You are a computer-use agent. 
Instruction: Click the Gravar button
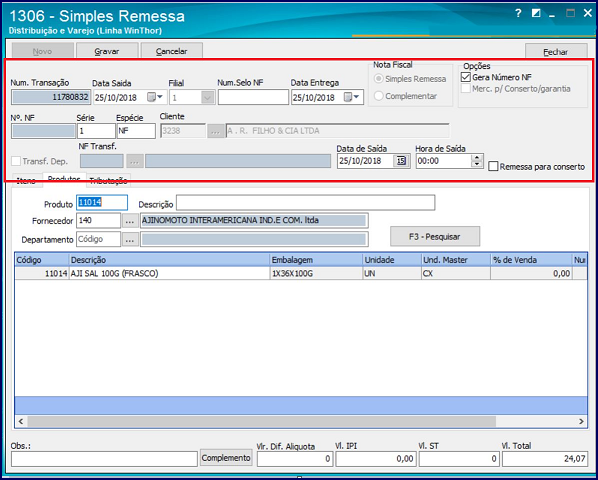pos(107,51)
